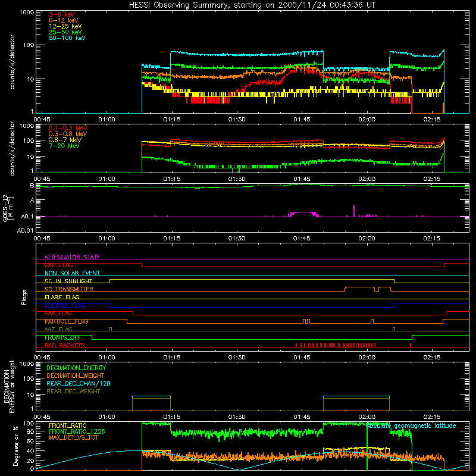Click the REAR_DEC_CHAN/128 legend label
The image size is (476, 476).
pyautogui.click(x=79, y=383)
